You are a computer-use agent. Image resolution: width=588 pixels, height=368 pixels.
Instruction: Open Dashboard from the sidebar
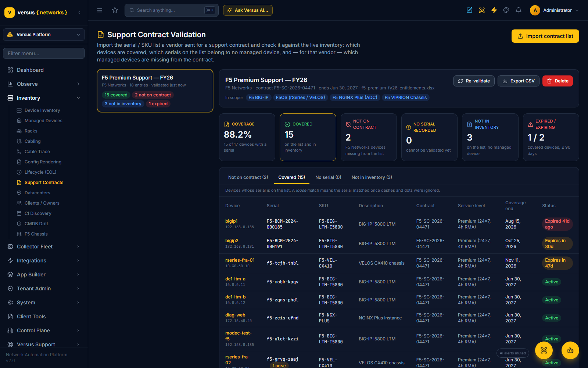point(44,70)
